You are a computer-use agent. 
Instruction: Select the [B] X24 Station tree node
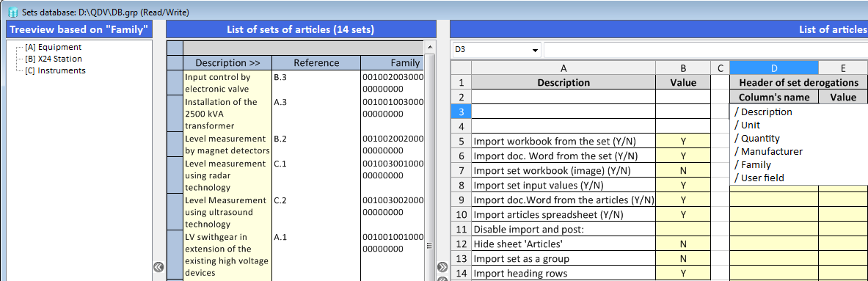point(53,59)
